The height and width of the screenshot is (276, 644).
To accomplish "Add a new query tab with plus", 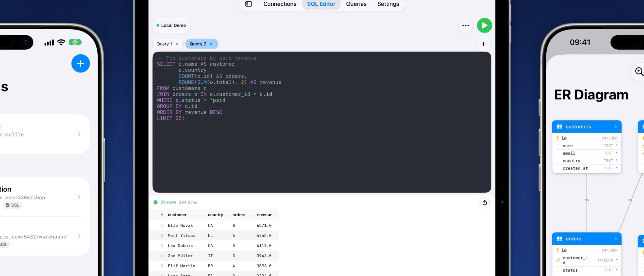I will [x=483, y=44].
